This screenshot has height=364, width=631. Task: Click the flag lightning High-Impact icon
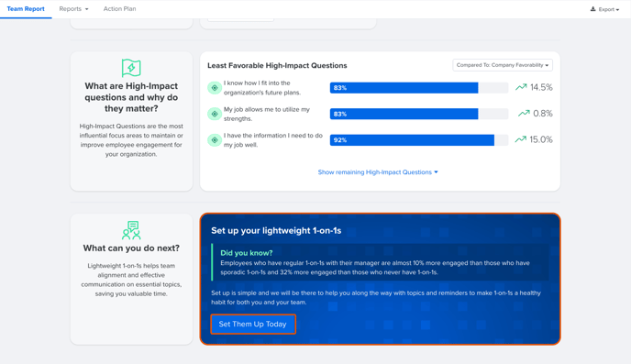click(x=131, y=68)
